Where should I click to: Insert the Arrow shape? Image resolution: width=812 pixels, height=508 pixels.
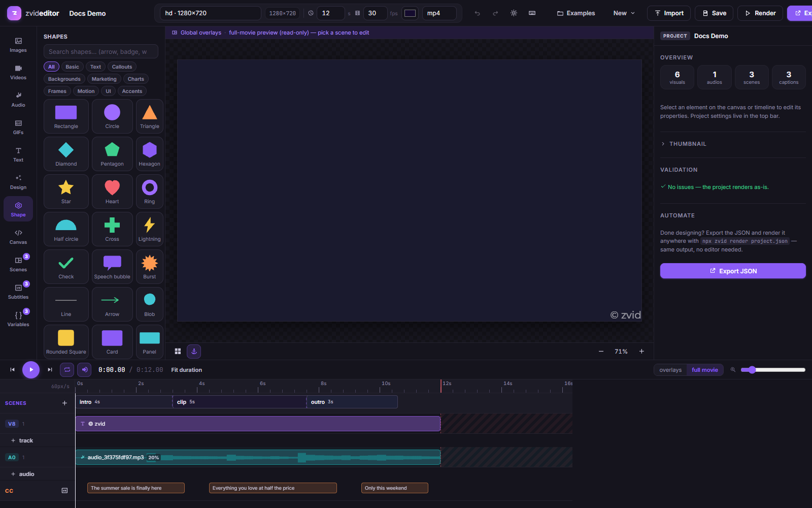[x=112, y=304]
